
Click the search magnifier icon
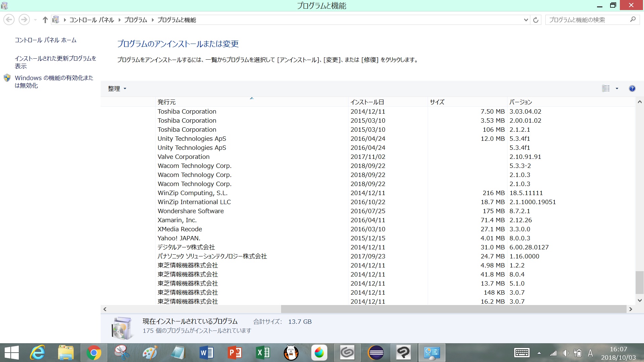633,20
